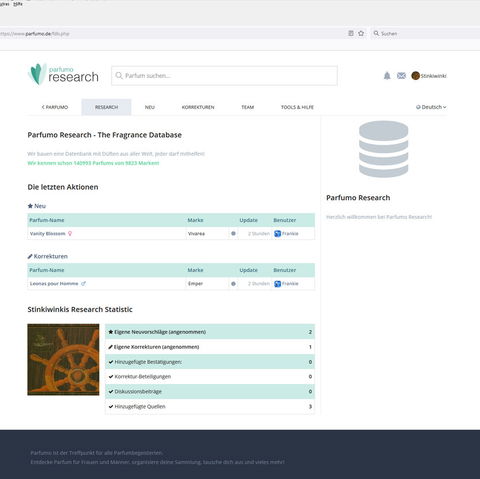
Task: Click the browser address bar URL
Action: 35,34
